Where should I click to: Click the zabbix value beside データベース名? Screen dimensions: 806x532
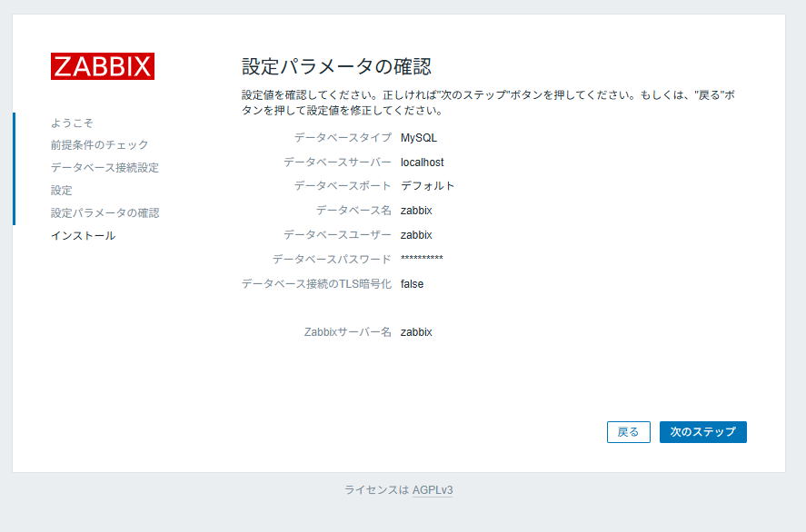point(416,211)
